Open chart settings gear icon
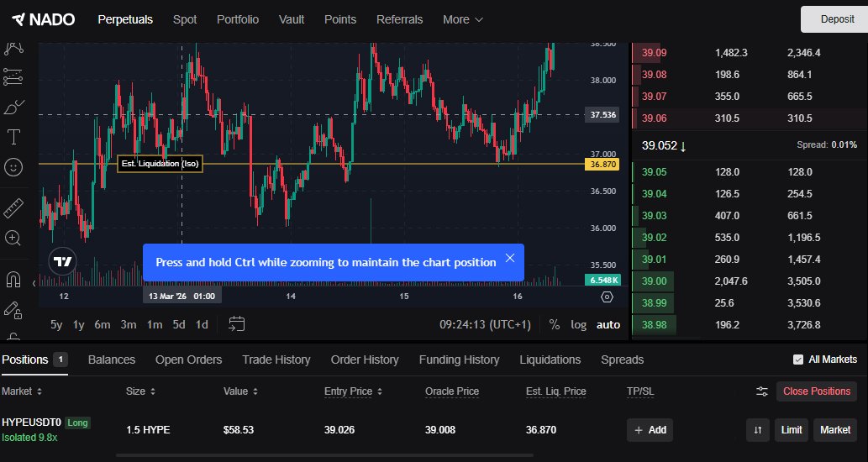868x462 pixels. point(607,297)
